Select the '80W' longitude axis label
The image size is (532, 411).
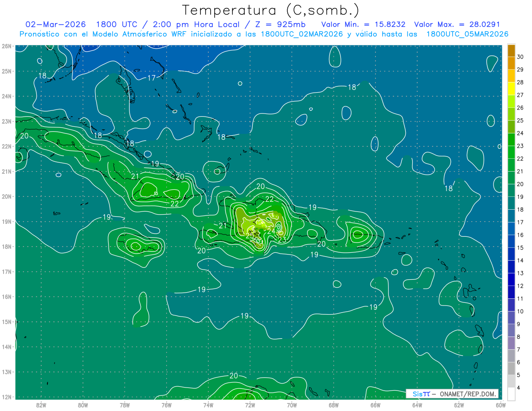coord(83,405)
